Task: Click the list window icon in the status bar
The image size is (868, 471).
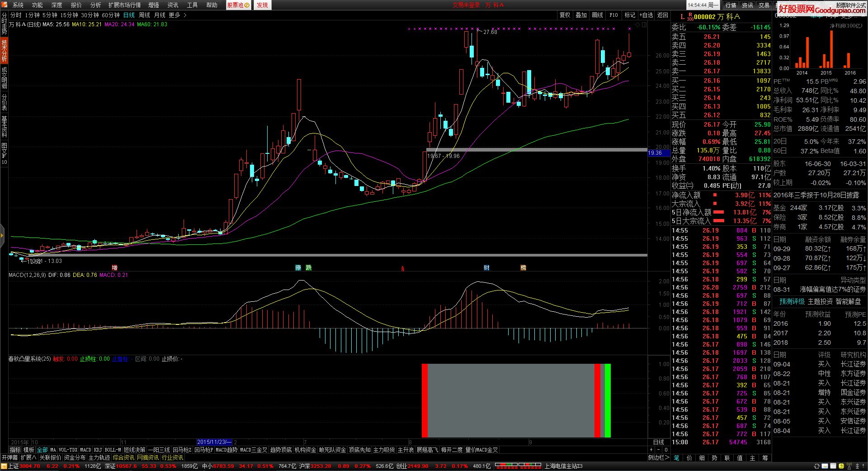Action: pyautogui.click(x=833, y=466)
